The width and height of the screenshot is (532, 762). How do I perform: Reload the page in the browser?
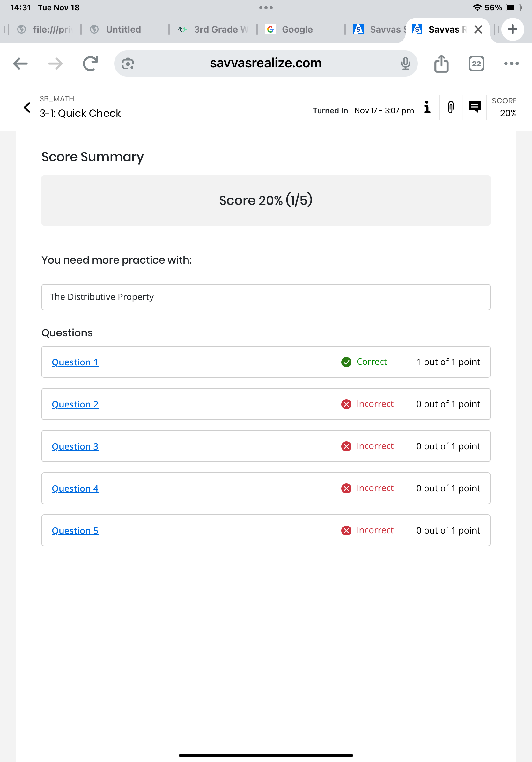[x=90, y=63]
